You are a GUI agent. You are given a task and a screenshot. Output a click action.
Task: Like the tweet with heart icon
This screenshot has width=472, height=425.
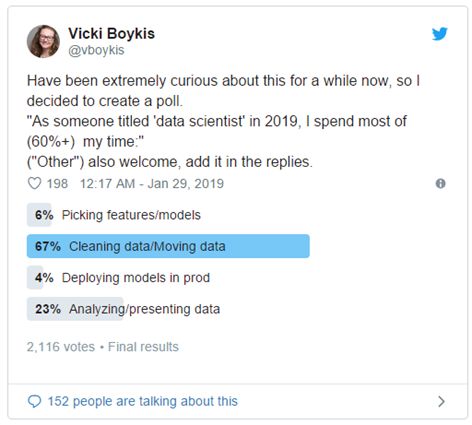(34, 183)
